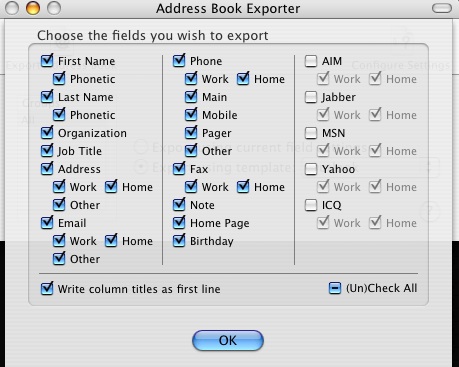The height and width of the screenshot is (367, 459).
Task: Check the Yahoo field checkbox
Action: pyautogui.click(x=311, y=169)
